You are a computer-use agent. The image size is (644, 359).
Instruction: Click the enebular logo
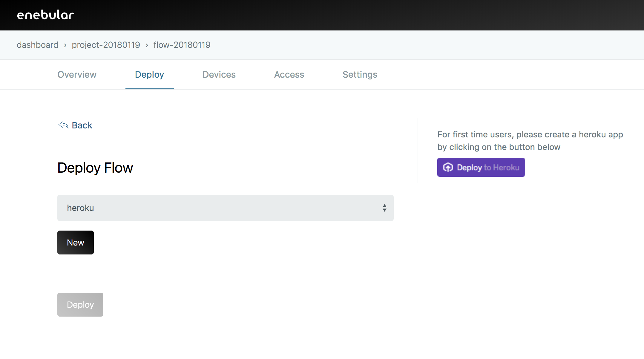[45, 15]
